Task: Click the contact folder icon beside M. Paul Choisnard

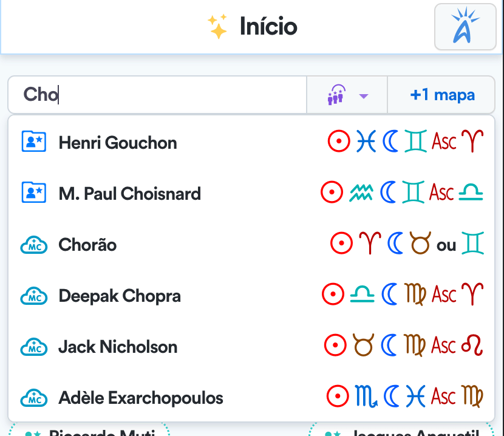Action: pos(34,193)
